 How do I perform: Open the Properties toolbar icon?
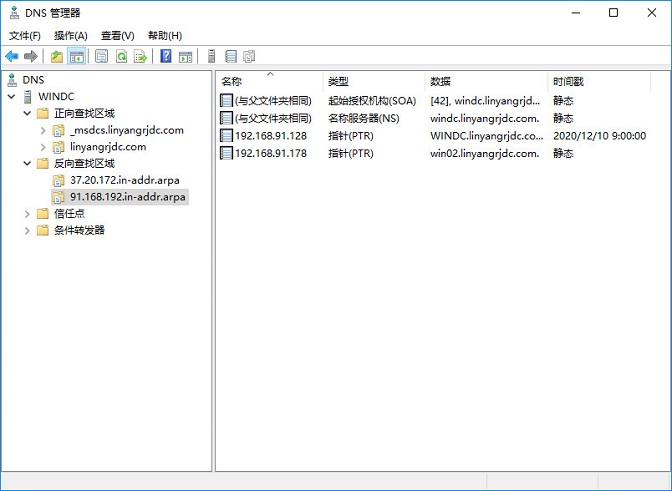point(102,56)
